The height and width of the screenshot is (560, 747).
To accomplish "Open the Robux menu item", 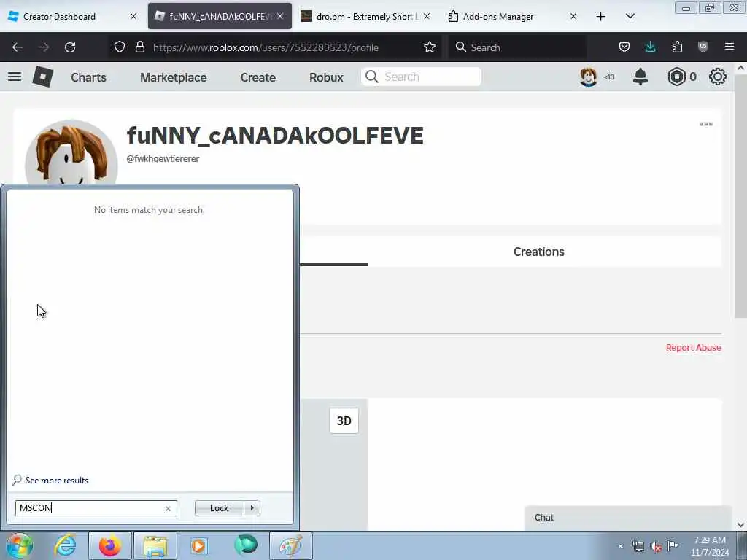I will (x=326, y=77).
